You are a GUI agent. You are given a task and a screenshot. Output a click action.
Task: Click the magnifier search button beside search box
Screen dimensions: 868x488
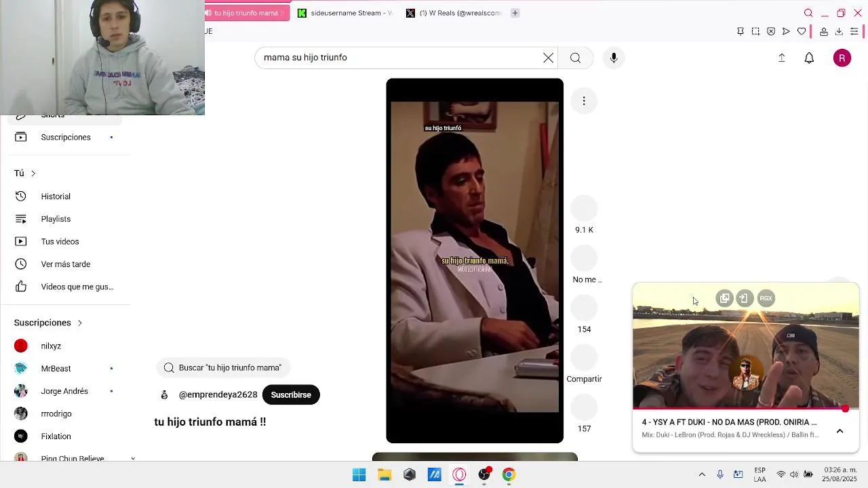click(x=575, y=58)
